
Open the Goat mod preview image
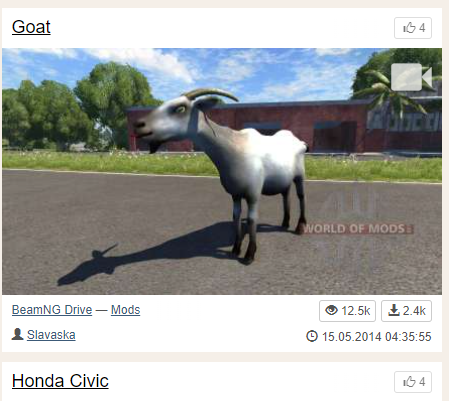click(x=222, y=171)
